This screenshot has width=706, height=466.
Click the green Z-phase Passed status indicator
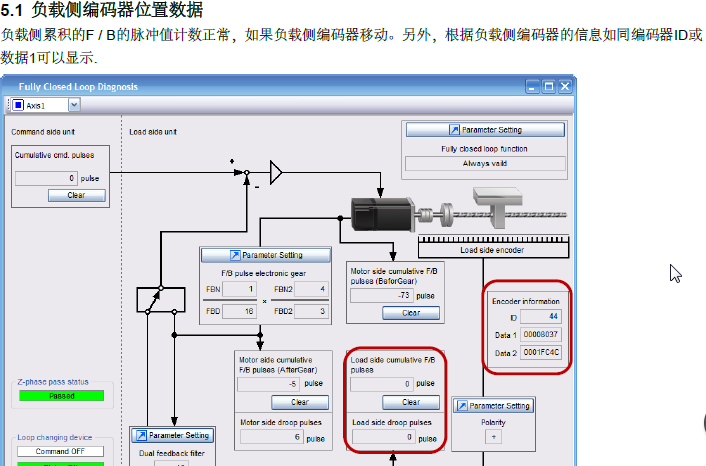click(x=61, y=396)
